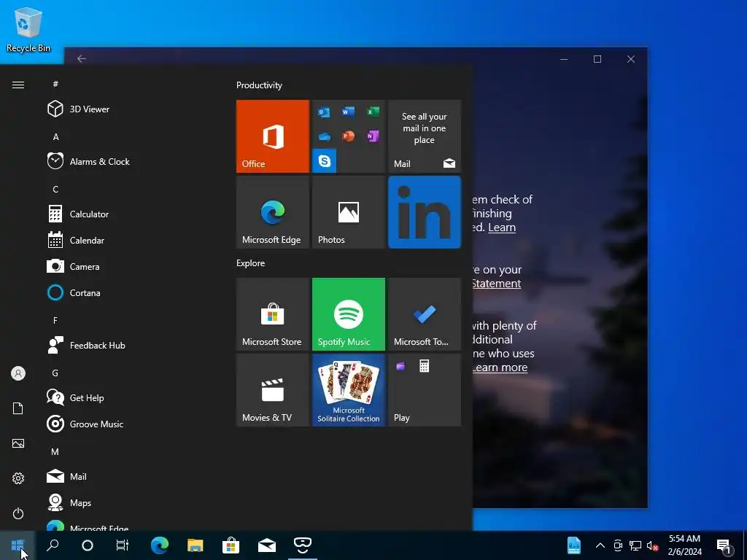Open Microsoft Store tile
This screenshot has width=747, height=560.
click(x=273, y=314)
